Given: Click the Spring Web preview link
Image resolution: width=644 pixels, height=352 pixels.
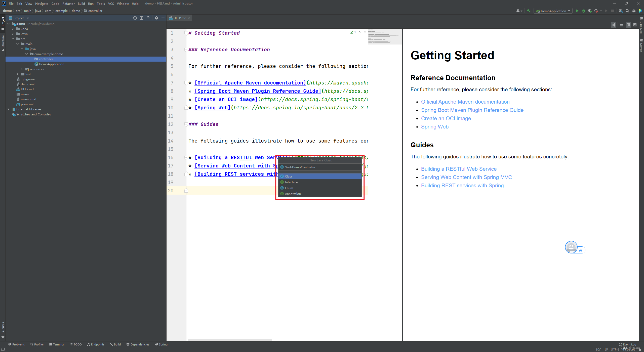Looking at the screenshot, I should (x=435, y=127).
